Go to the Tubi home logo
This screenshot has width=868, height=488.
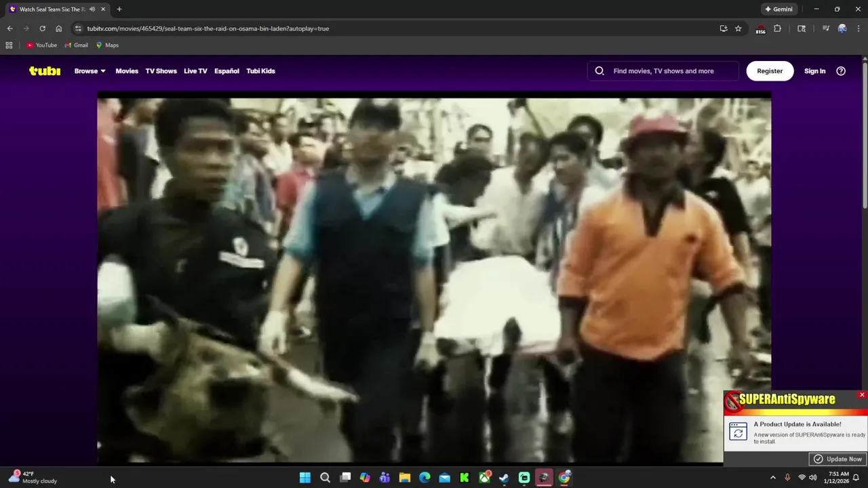(x=45, y=70)
